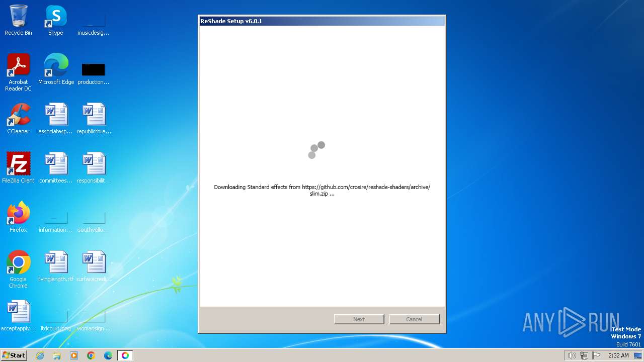The width and height of the screenshot is (644, 362).
Task: Select republicthre... Word document
Action: (94, 119)
